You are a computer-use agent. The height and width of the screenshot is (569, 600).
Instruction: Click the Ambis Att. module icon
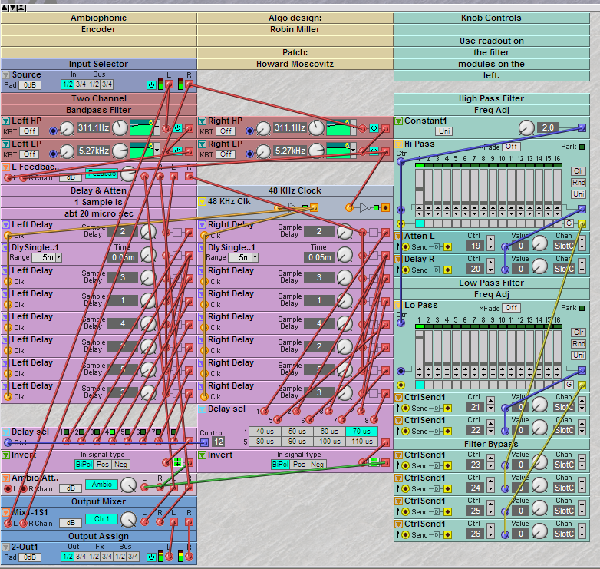(5, 476)
